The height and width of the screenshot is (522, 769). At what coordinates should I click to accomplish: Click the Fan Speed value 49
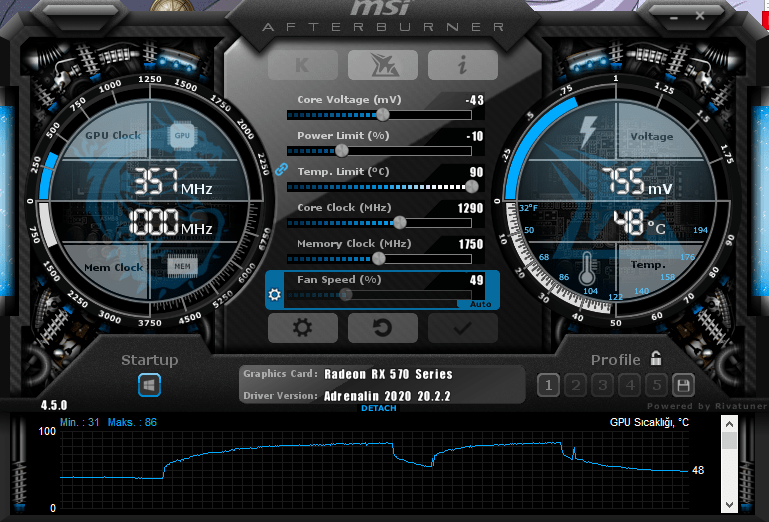476,280
